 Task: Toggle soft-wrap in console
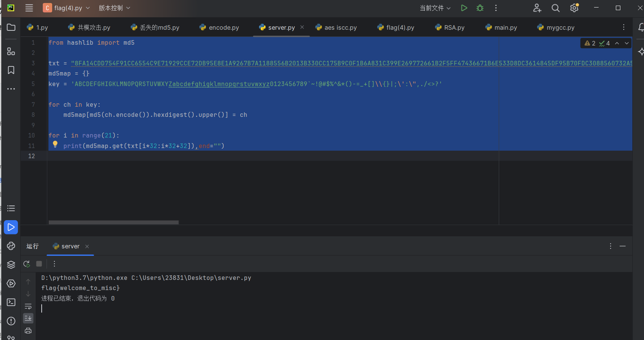pos(28,306)
